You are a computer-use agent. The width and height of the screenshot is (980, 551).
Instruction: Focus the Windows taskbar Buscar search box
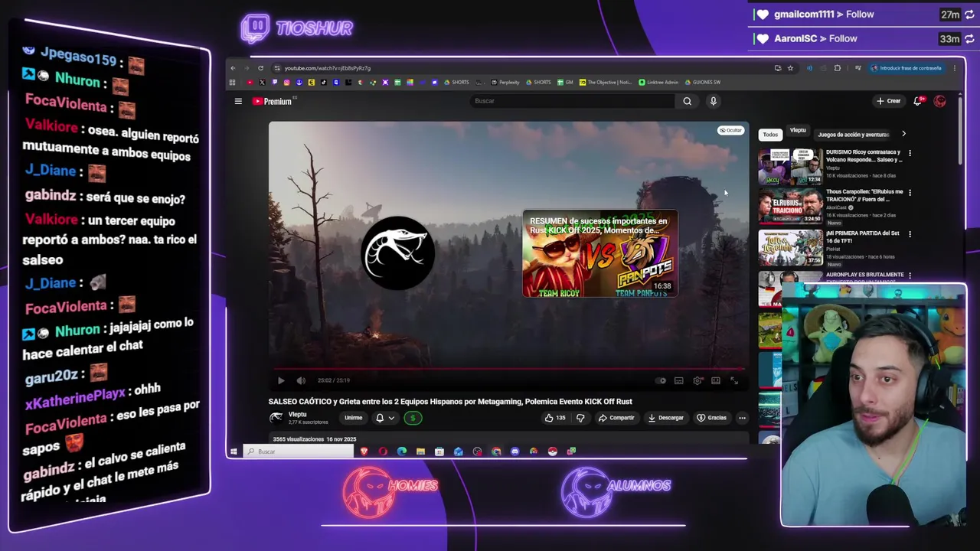click(299, 452)
